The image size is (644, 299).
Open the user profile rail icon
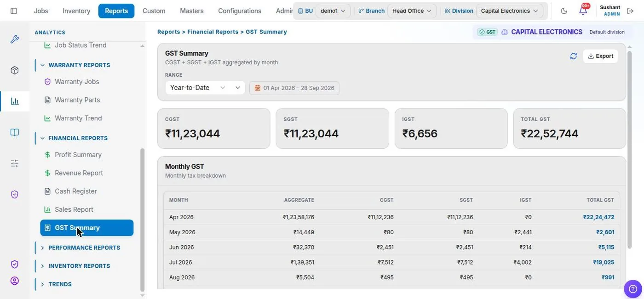(15, 281)
